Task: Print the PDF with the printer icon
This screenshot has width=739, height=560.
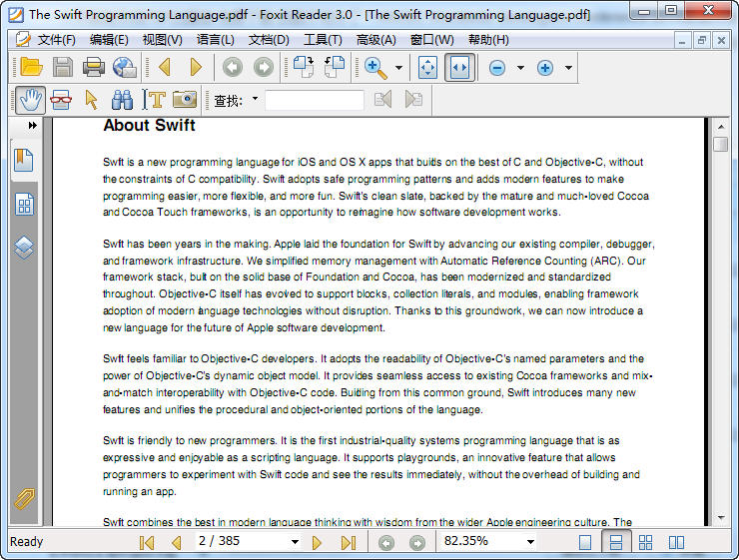Action: [93, 67]
